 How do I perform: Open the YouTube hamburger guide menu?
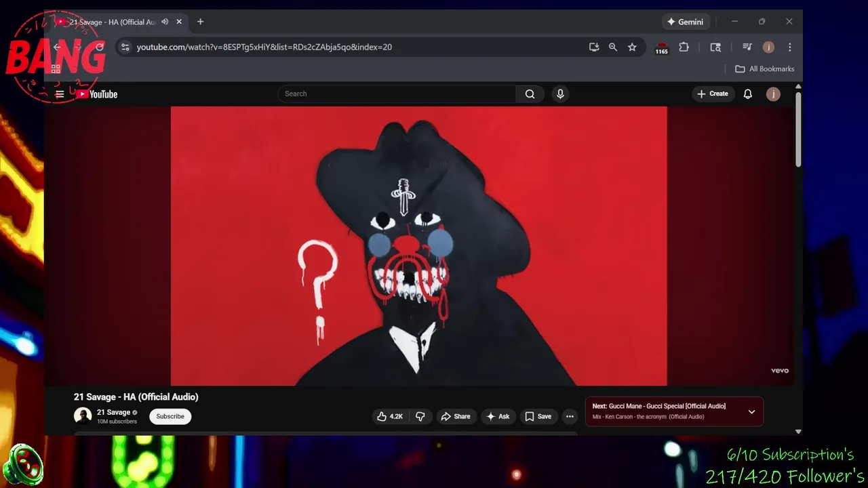point(60,94)
